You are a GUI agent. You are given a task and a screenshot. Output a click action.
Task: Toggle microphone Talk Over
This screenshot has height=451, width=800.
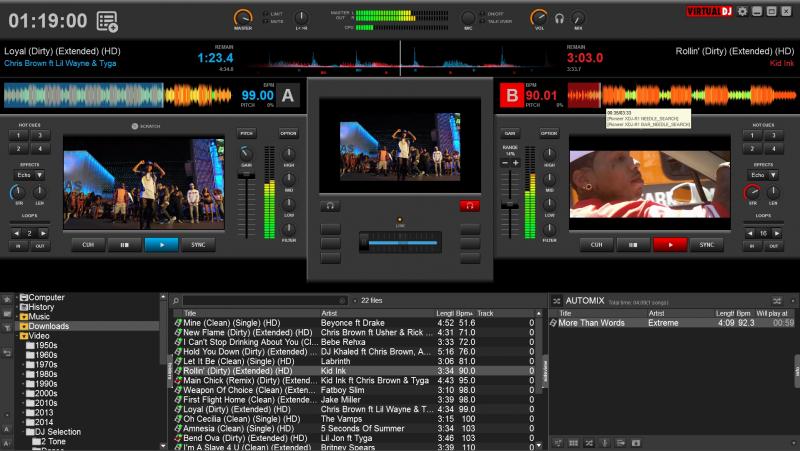[496, 21]
